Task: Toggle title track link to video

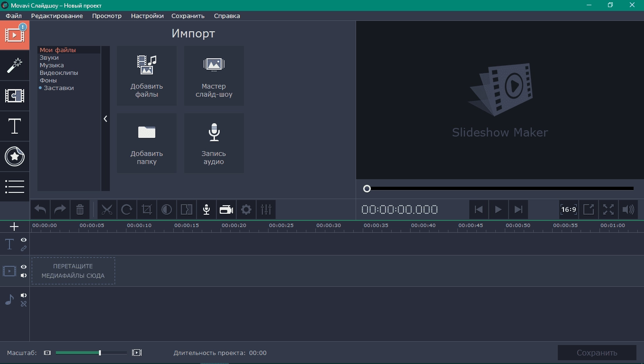Action: click(24, 248)
